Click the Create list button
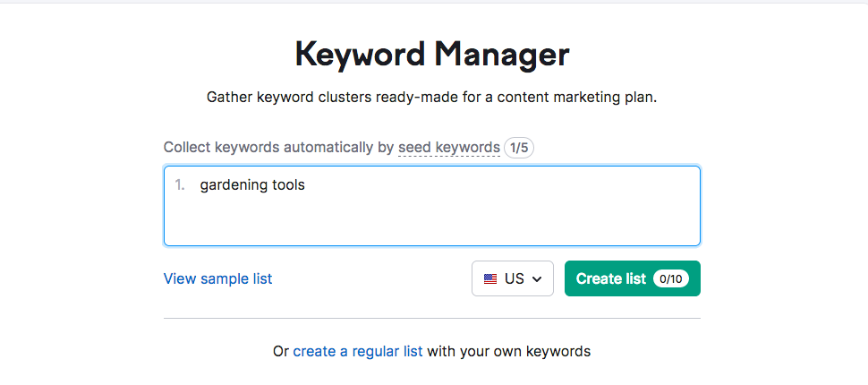Image resolution: width=868 pixels, height=385 pixels. (x=632, y=278)
